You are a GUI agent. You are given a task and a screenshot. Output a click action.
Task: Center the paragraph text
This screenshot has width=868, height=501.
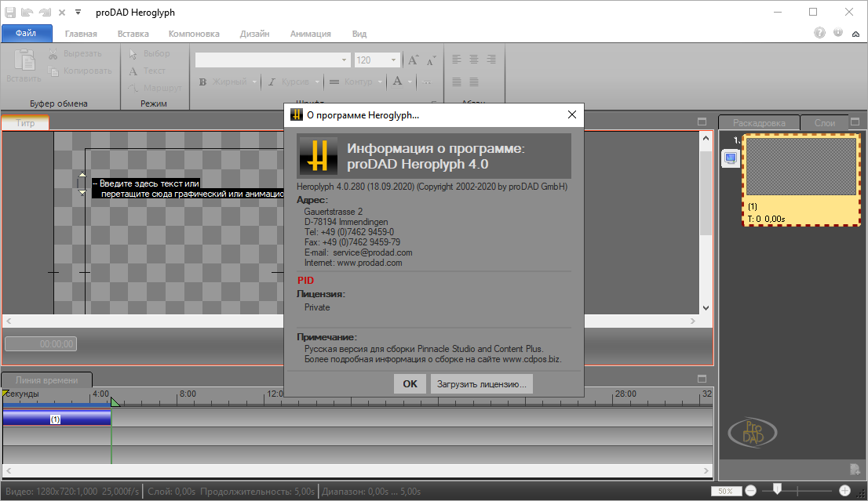474,59
